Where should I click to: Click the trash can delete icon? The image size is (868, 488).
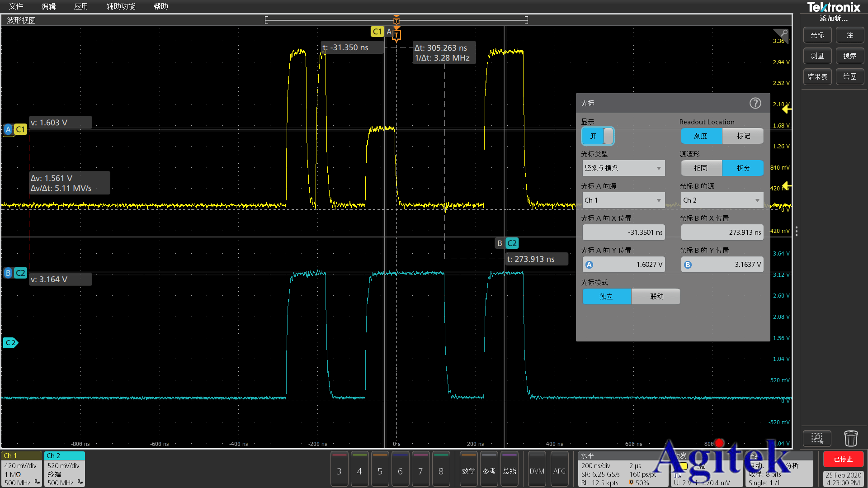click(x=850, y=438)
